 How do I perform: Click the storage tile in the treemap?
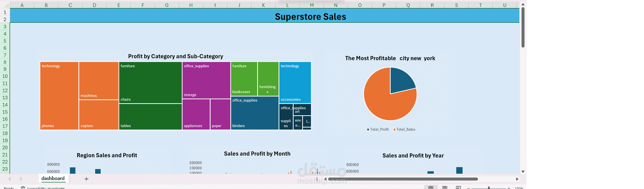tap(206, 80)
